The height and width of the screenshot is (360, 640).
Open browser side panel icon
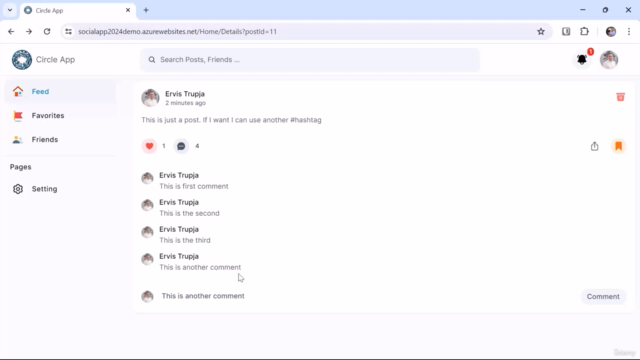pos(566,31)
